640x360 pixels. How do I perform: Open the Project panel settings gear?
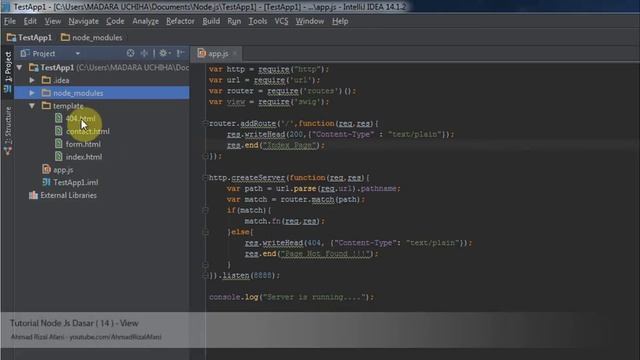pos(164,53)
